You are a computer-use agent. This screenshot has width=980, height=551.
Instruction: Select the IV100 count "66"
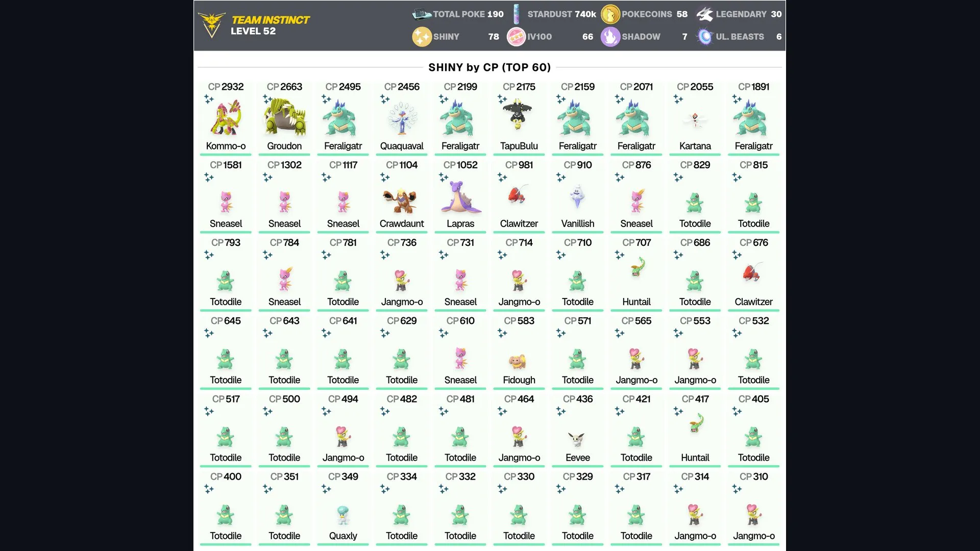pyautogui.click(x=588, y=37)
